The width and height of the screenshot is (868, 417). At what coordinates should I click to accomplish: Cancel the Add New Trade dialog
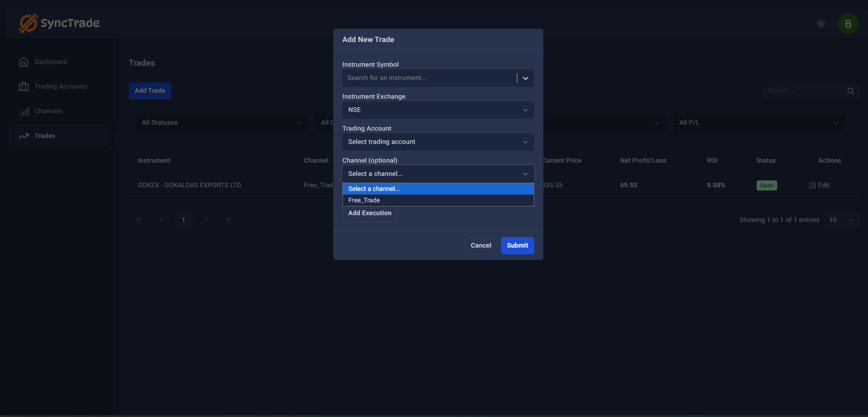click(x=480, y=246)
